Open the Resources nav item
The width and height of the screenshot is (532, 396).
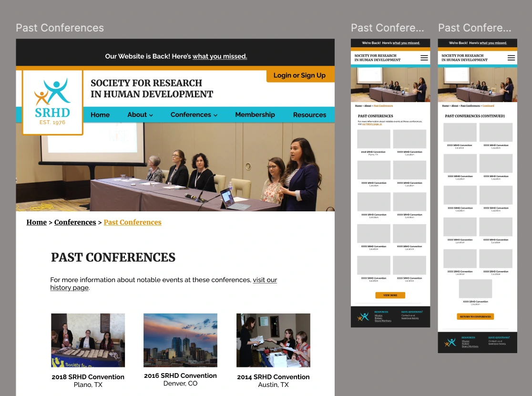pyautogui.click(x=310, y=115)
